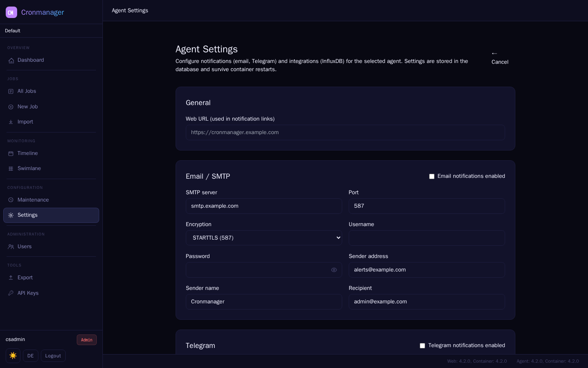Click the All Jobs list icon
This screenshot has height=368, width=588.
[x=11, y=92]
